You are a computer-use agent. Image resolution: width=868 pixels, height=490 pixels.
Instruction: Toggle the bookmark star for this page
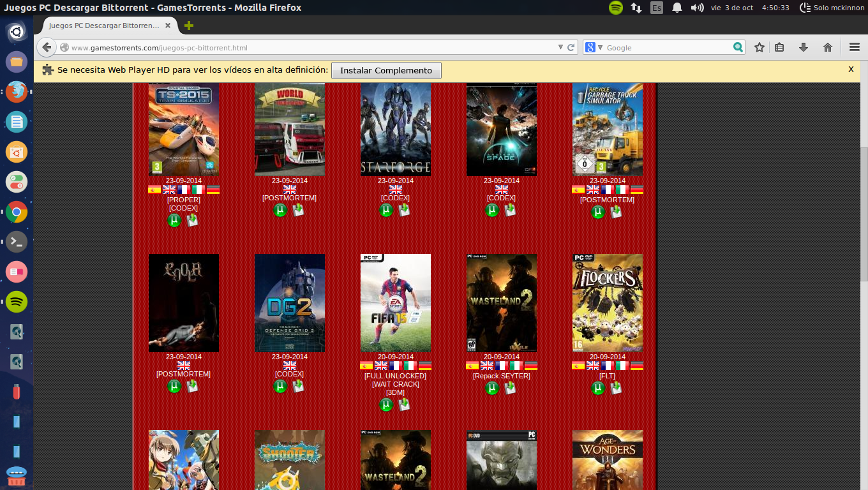(x=759, y=47)
